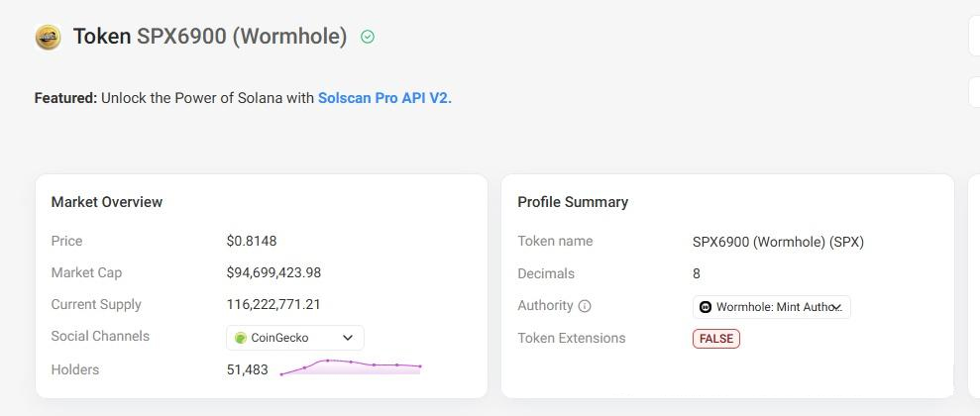Expand the CoinGecko social channels dropdown
Viewport: 980px width, 416px height.
click(294, 338)
